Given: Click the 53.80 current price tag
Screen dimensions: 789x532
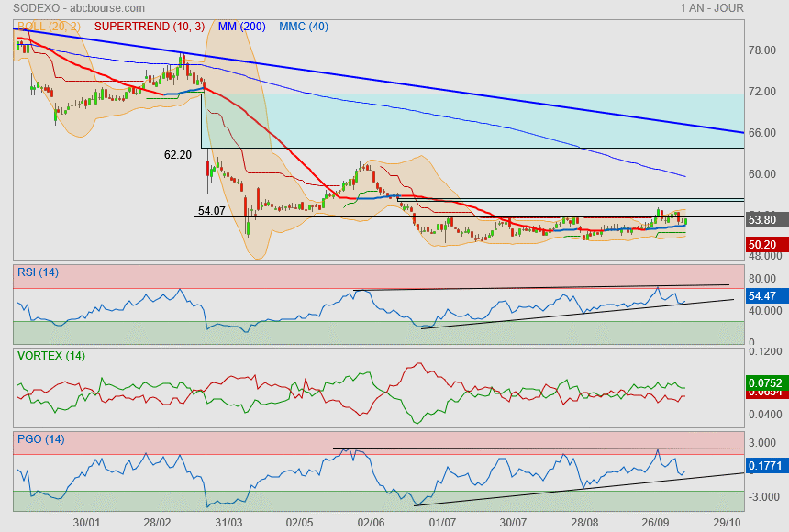Looking at the screenshot, I should click(x=763, y=220).
